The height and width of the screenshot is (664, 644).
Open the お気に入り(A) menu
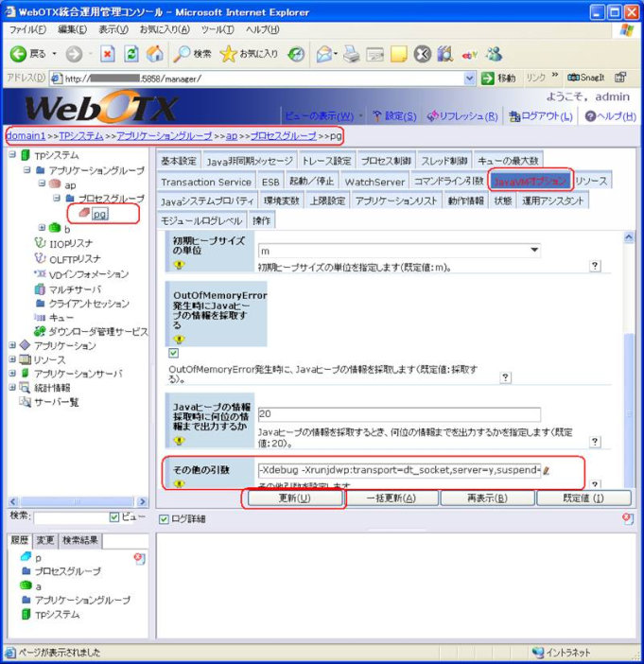162,30
